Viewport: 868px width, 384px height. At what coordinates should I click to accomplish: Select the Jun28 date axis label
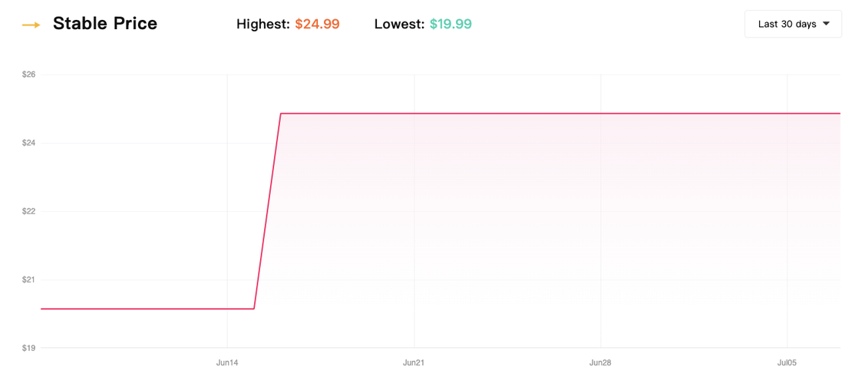(601, 363)
